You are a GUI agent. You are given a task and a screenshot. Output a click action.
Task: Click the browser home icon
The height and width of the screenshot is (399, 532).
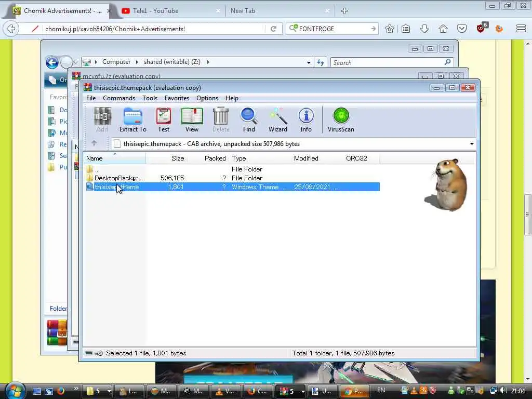tap(443, 29)
